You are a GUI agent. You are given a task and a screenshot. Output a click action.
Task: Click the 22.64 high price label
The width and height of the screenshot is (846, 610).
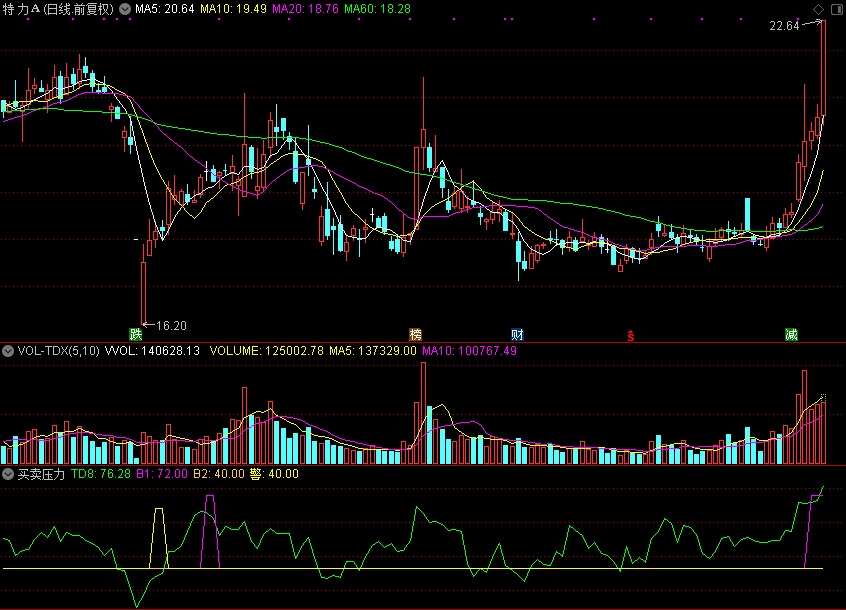784,26
